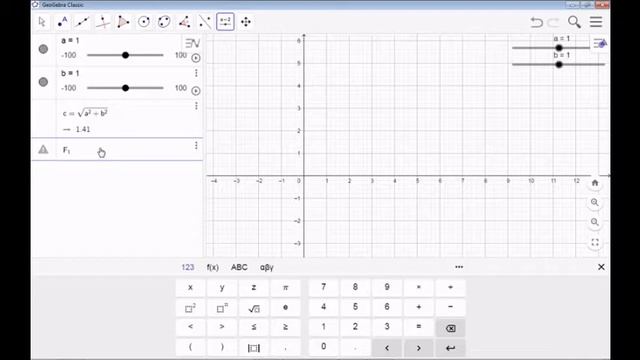Tap the 7 key
This screenshot has height=360, width=640.
pos(323,287)
